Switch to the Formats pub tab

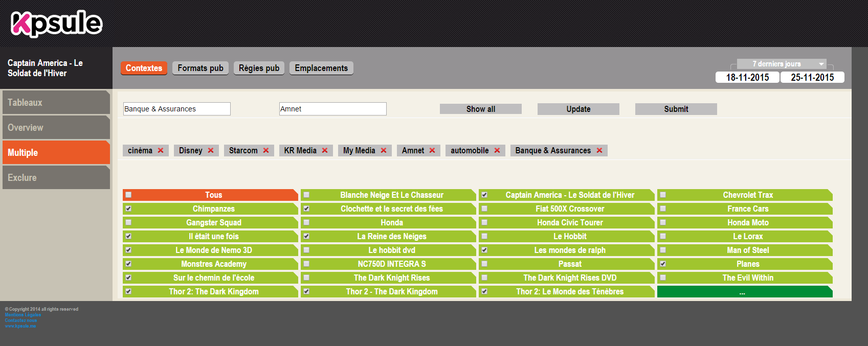click(201, 68)
